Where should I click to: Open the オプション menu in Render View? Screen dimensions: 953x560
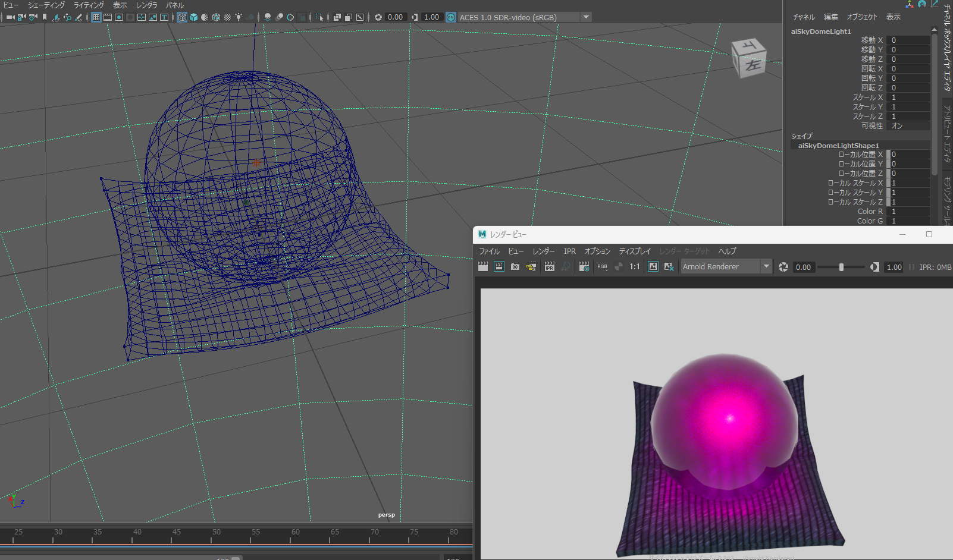[597, 251]
